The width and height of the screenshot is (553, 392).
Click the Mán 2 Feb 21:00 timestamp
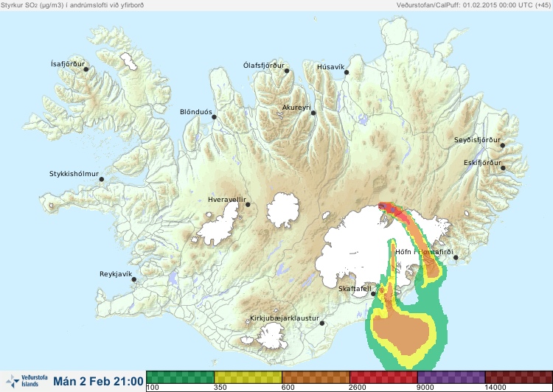[98, 381]
